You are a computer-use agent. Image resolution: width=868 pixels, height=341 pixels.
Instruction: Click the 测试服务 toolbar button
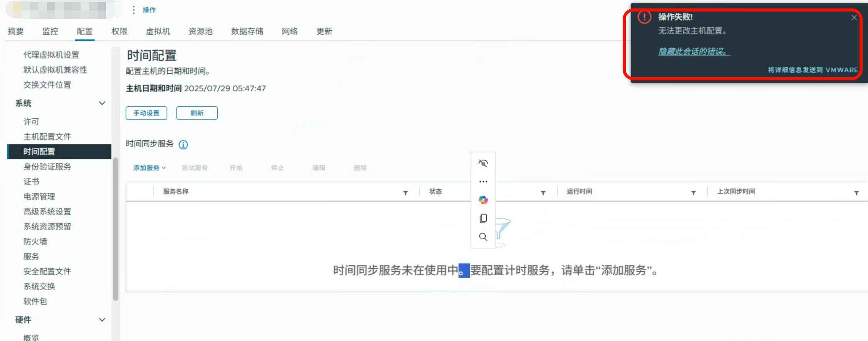click(x=195, y=168)
